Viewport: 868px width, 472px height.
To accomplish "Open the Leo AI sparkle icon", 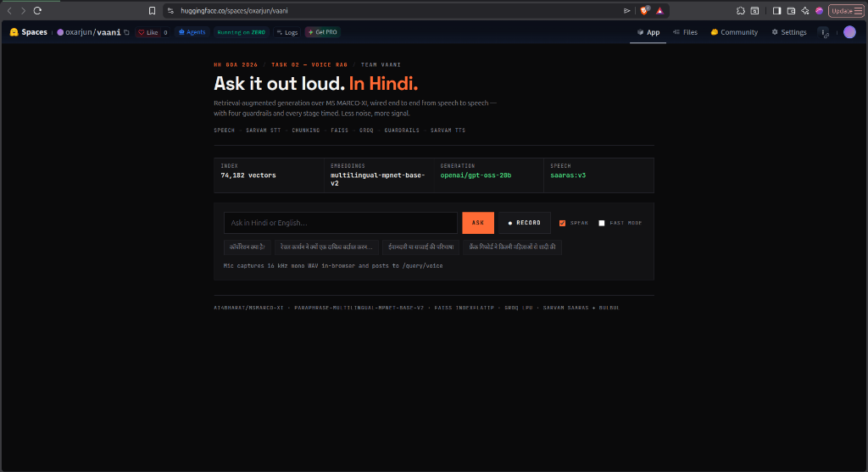I will point(805,10).
